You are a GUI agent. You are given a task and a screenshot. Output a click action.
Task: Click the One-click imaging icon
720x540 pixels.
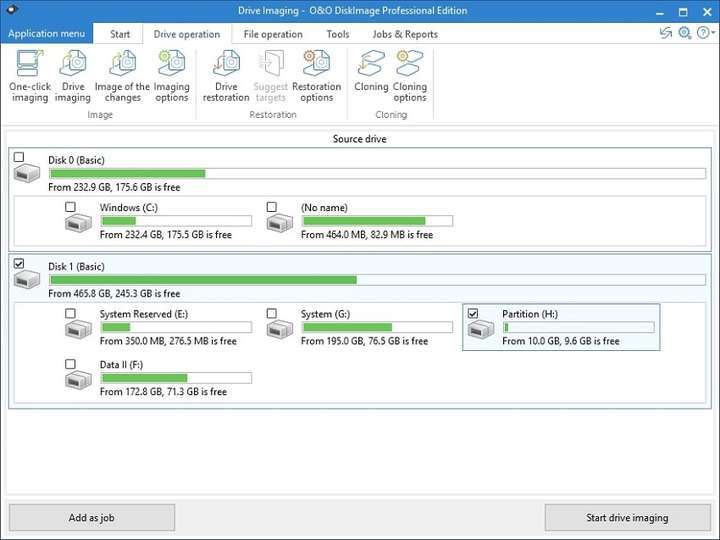[30, 63]
